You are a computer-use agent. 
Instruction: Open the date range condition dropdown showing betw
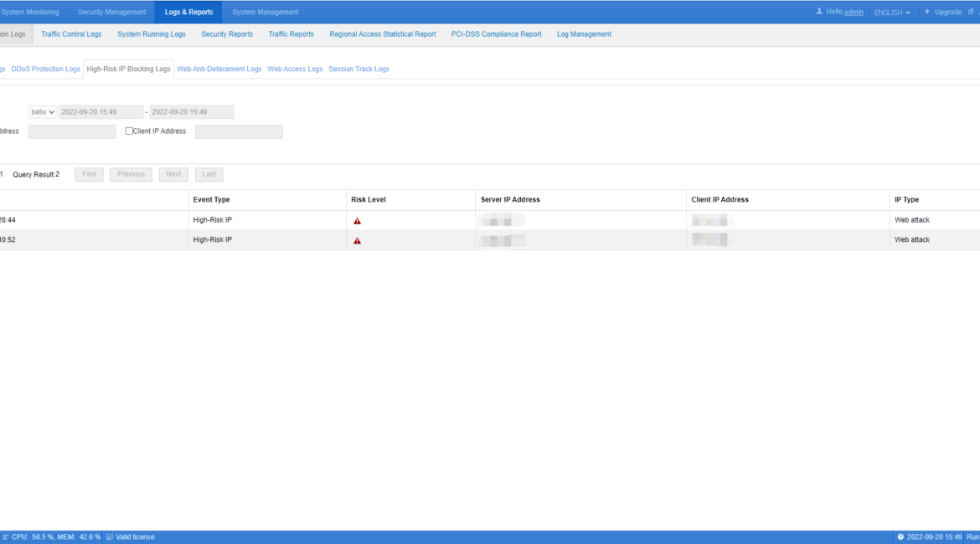tap(42, 111)
